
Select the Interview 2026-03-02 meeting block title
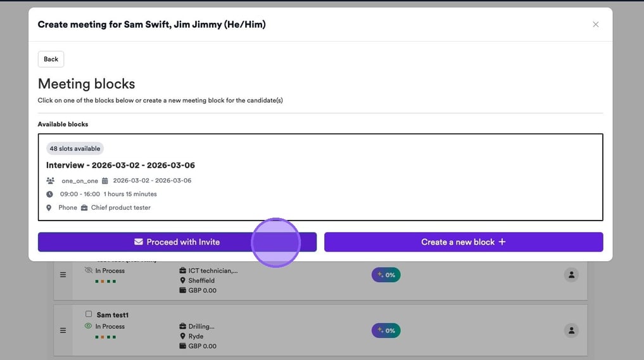120,165
